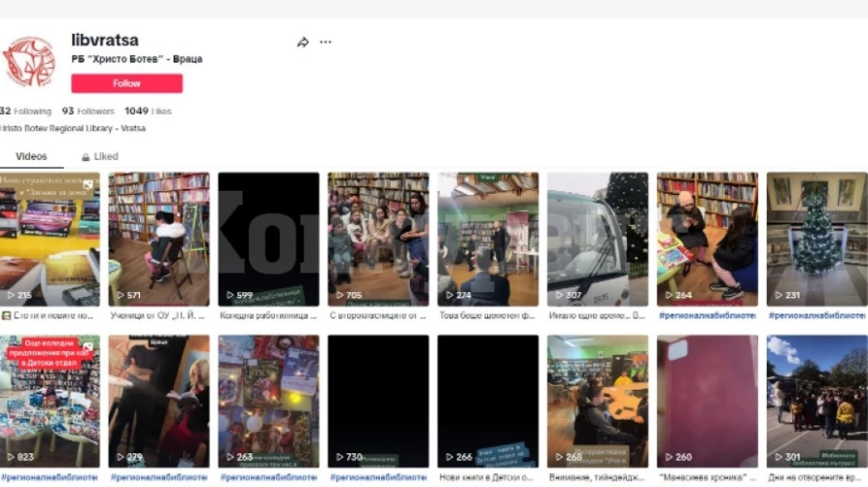
Task: Click the caption "Манасиева хроника"
Action: pos(707,477)
